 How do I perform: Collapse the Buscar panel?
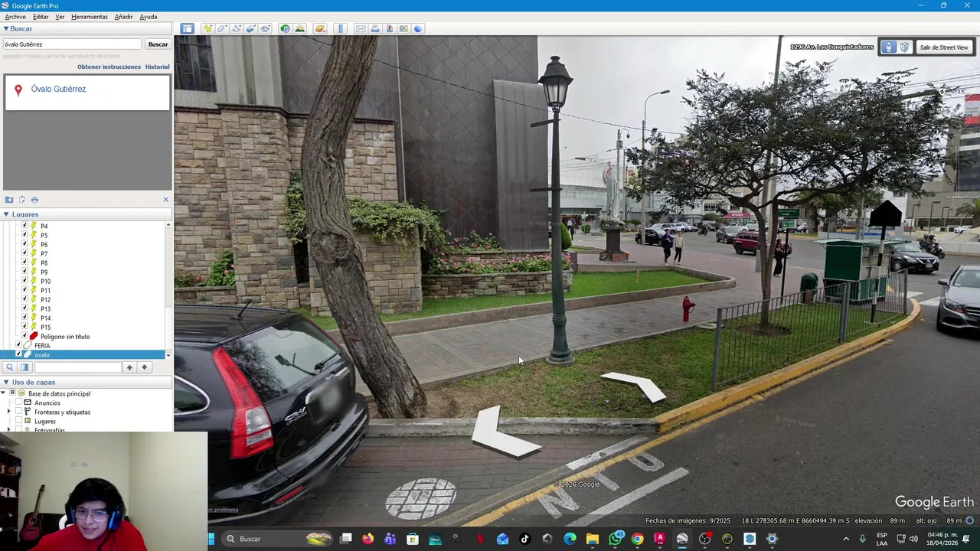tap(5, 28)
